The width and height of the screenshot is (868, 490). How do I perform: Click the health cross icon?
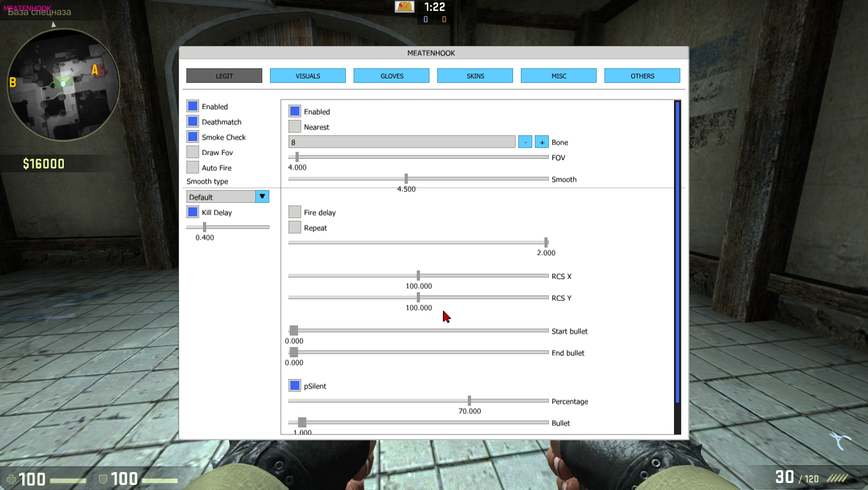click(x=11, y=479)
